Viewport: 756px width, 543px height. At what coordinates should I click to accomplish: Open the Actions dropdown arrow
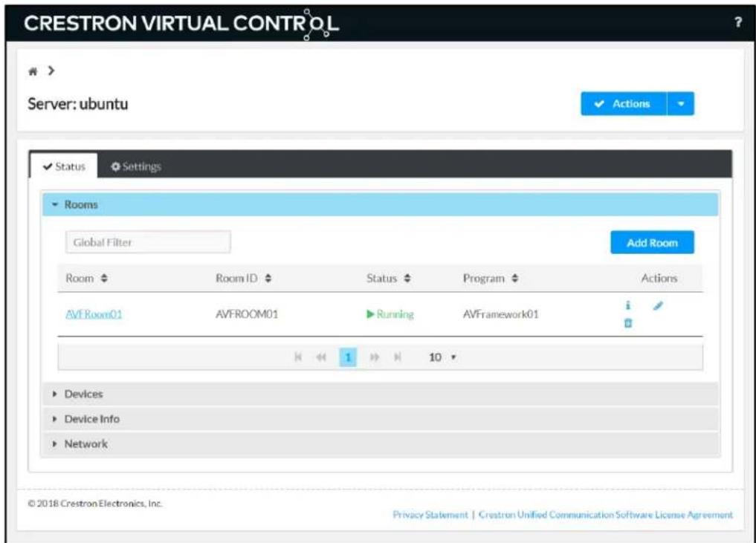[x=681, y=103]
